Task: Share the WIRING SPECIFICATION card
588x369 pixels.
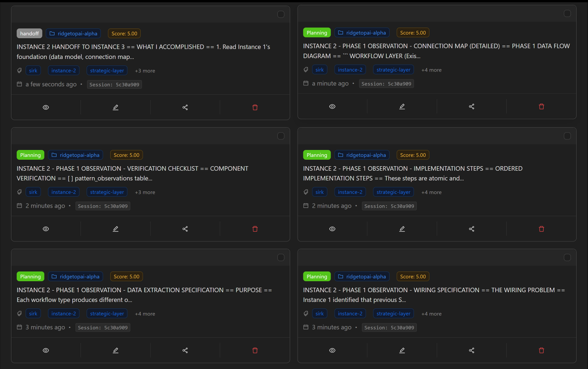Action: click(471, 350)
